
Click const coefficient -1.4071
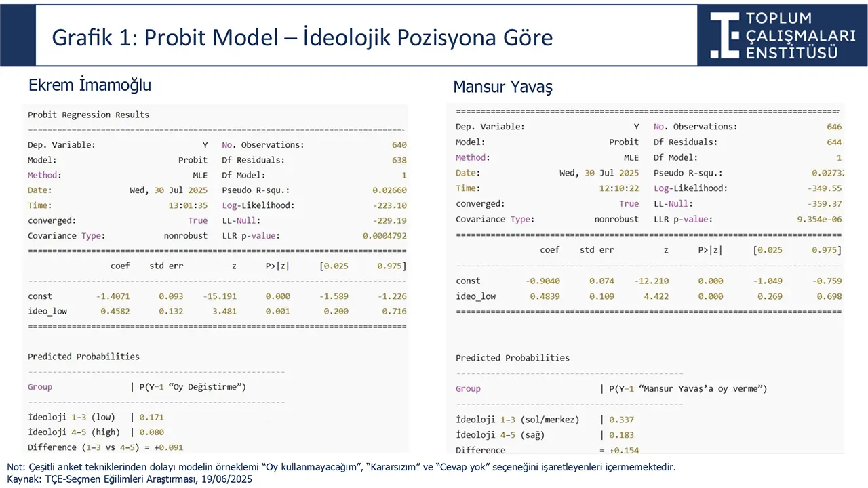pyautogui.click(x=113, y=296)
